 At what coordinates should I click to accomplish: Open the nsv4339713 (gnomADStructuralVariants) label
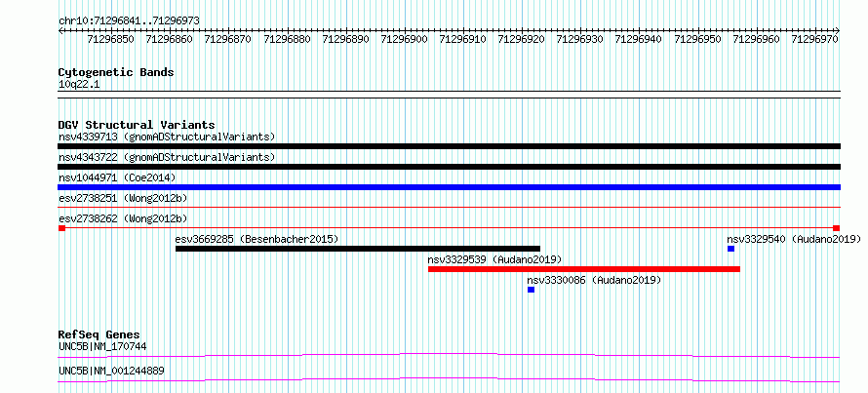click(167, 137)
